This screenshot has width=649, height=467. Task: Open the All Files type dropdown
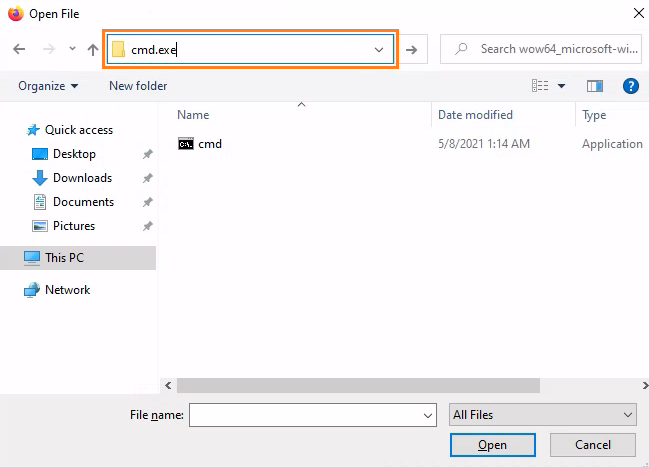[x=543, y=415]
